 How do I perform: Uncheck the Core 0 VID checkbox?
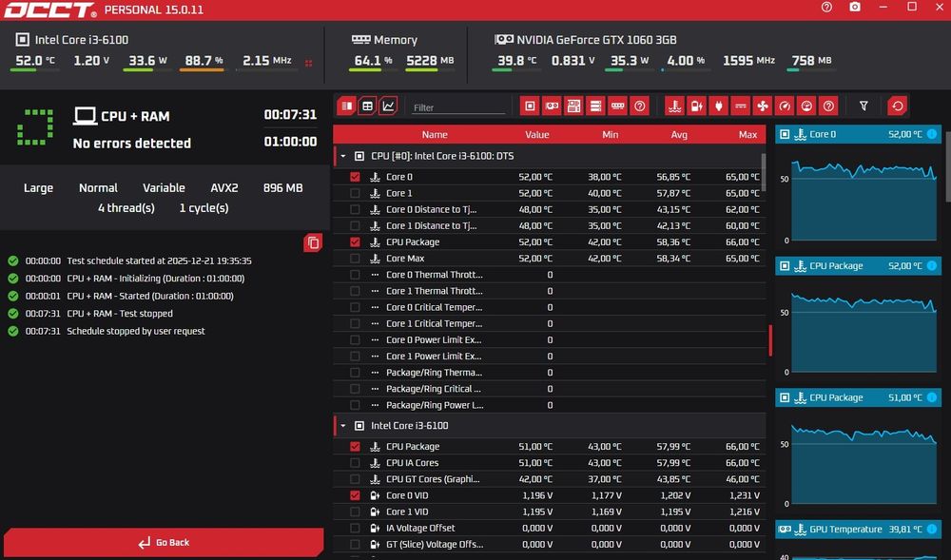pyautogui.click(x=355, y=495)
